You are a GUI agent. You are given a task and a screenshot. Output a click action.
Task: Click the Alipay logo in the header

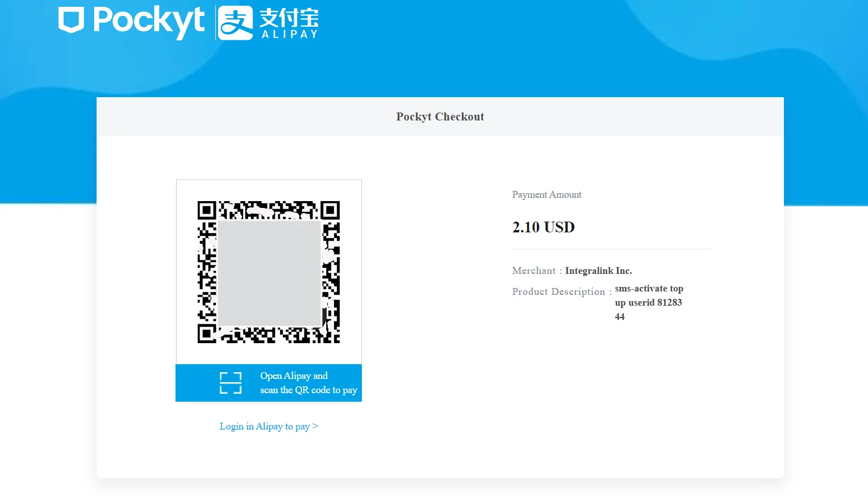click(x=269, y=23)
